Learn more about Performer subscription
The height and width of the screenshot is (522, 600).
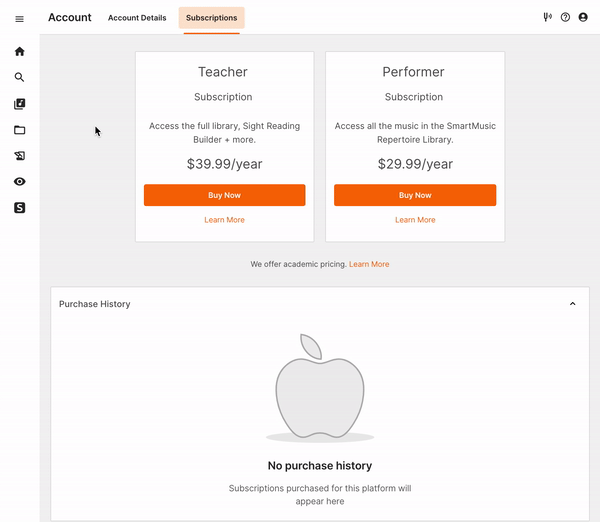point(415,220)
